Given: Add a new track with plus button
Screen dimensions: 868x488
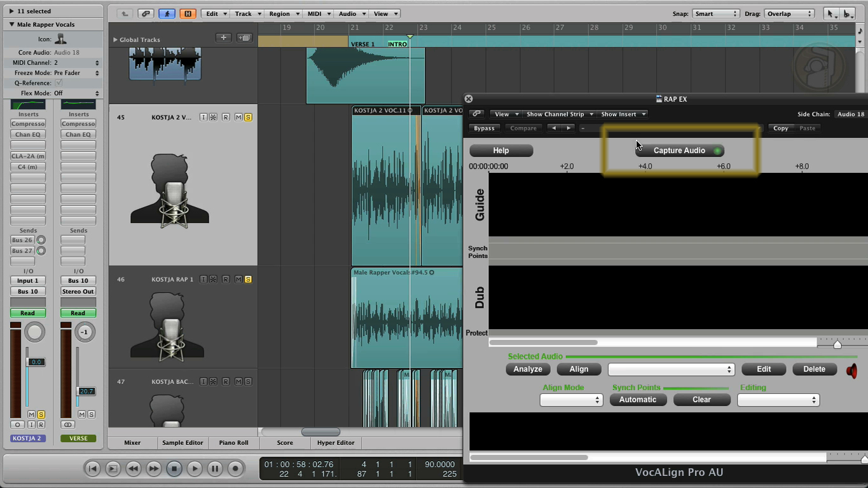Looking at the screenshot, I should [223, 38].
